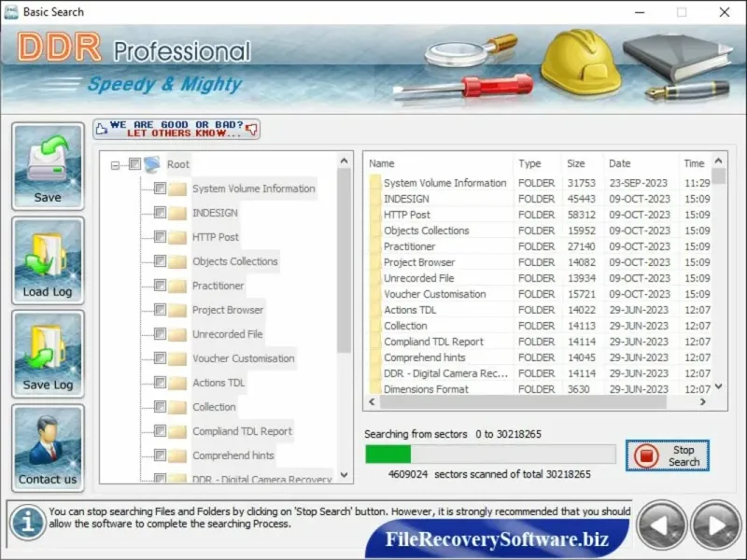Click the Save drive icon button
The width and height of the screenshot is (747, 560).
[x=48, y=166]
